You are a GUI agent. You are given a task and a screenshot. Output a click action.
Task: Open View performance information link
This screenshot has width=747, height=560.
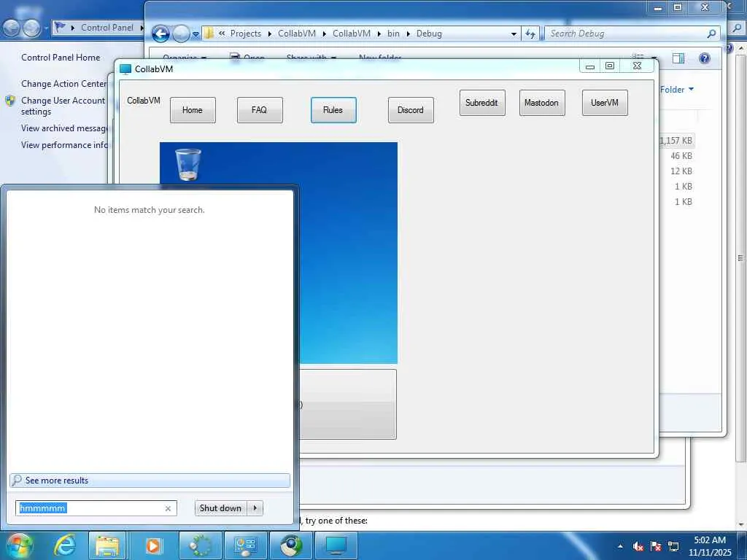64,145
